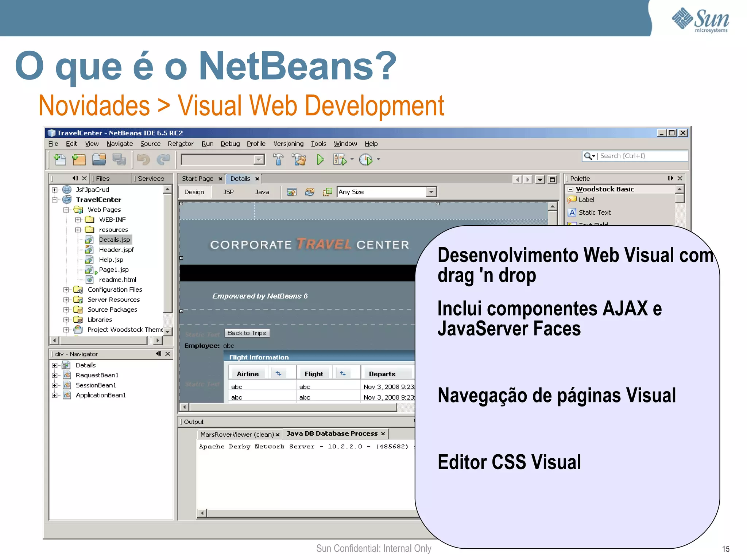Click the Debug Main Project icon
The width and height of the screenshot is (747, 560).
click(340, 159)
